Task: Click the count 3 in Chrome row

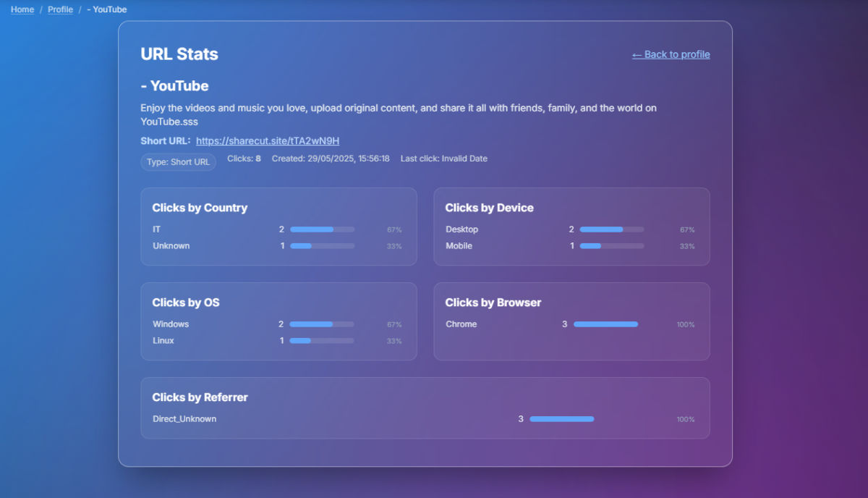Action: pos(565,324)
